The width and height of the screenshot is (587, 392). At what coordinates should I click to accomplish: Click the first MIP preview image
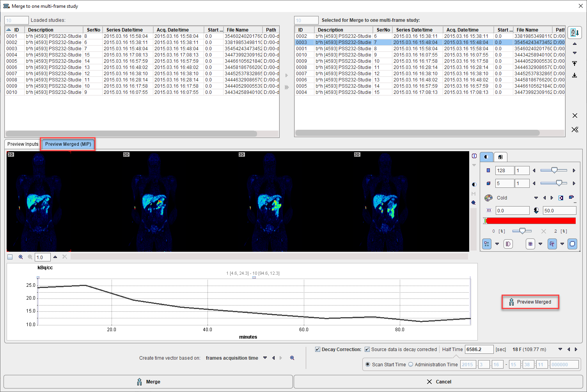coord(39,201)
